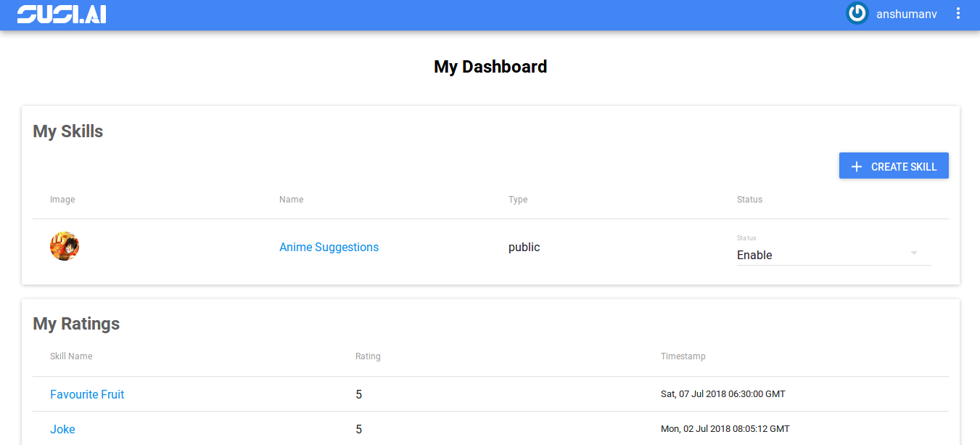Image resolution: width=980 pixels, height=445 pixels.
Task: Click the Name column header in My Skills
Action: coord(291,200)
